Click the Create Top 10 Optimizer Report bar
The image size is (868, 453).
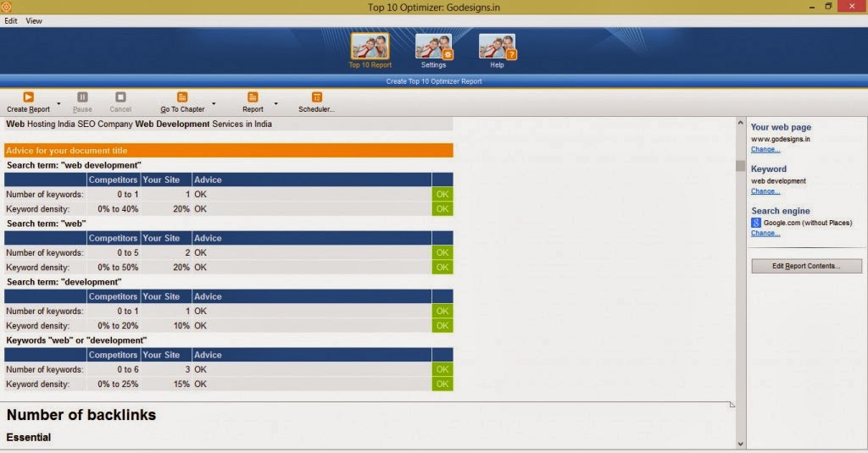434,81
